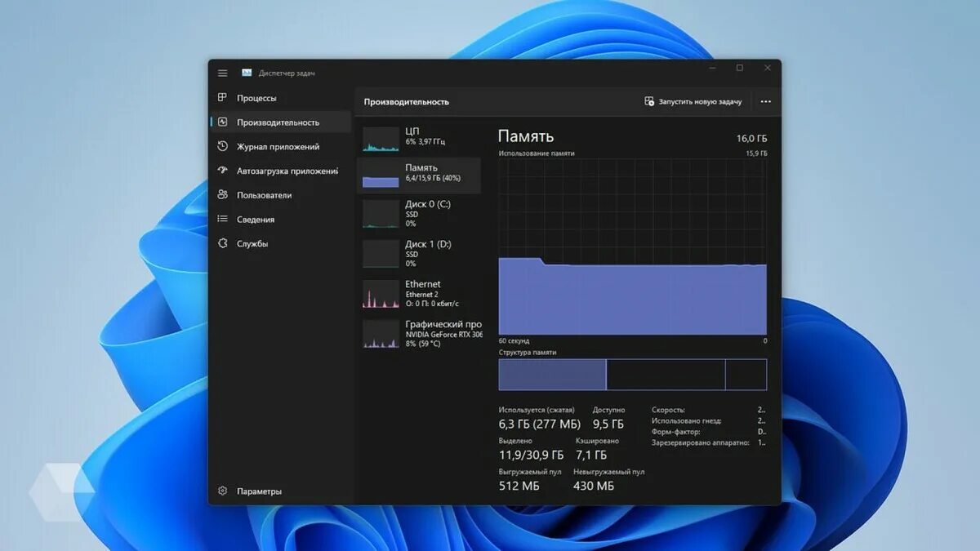This screenshot has width=980, height=551.
Task: Select the Ethernet performance item
Action: coord(419,294)
